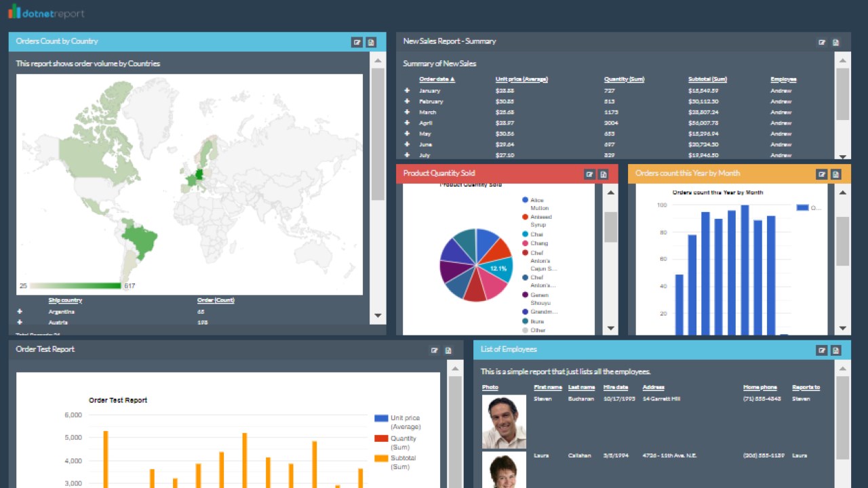Click scroll up arrow in Order Test Report
Screen dimensions: 868x488
(x=454, y=369)
